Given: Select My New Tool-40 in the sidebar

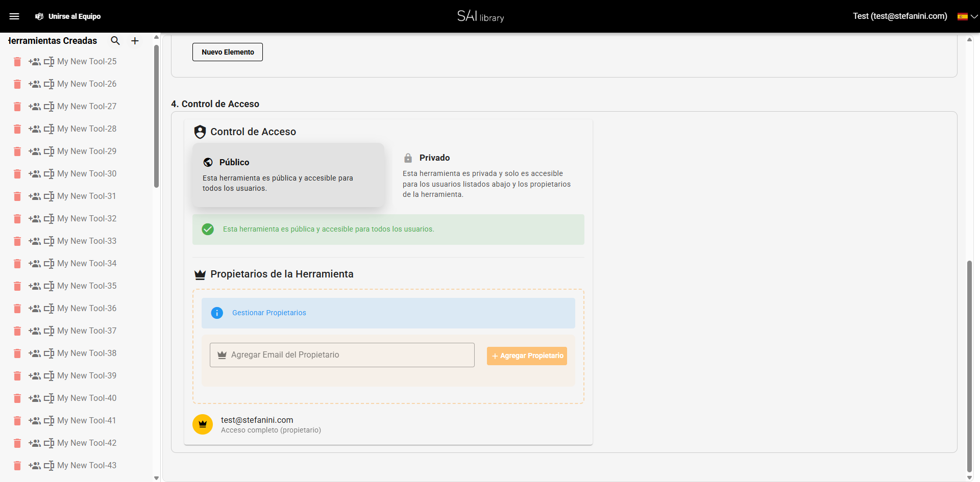Looking at the screenshot, I should [x=87, y=398].
